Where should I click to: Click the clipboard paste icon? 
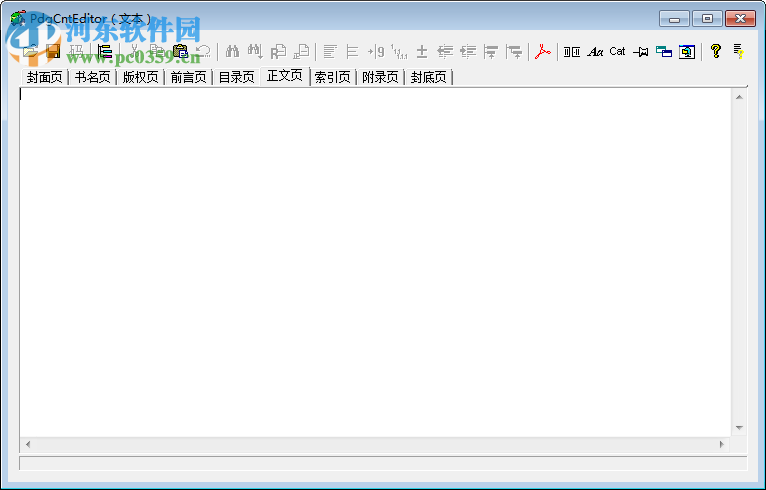tap(180, 51)
